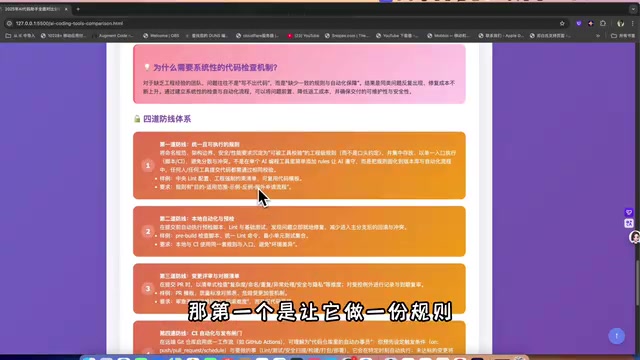Open the first bookmarks folder on bar
The width and height of the screenshot is (640, 360).
[20, 36]
